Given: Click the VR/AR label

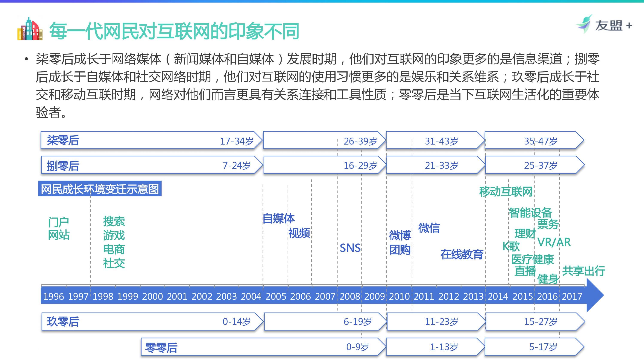Looking at the screenshot, I should click(554, 242).
